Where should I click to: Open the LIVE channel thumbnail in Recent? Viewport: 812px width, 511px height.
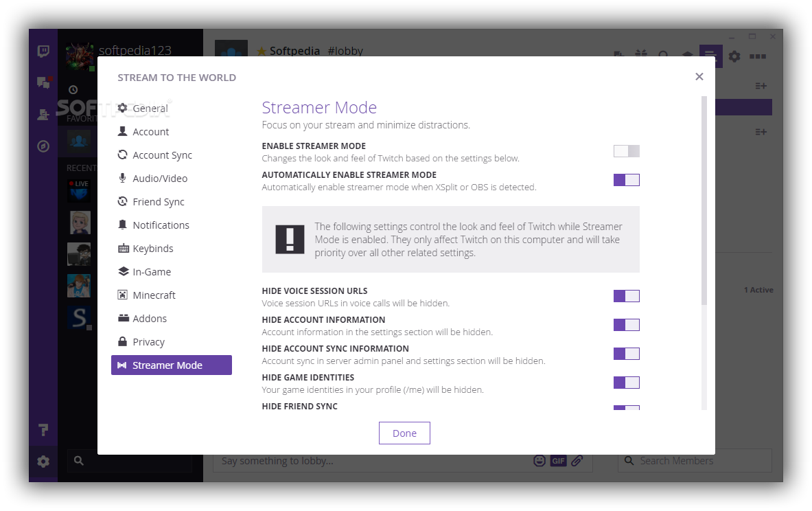click(x=79, y=190)
